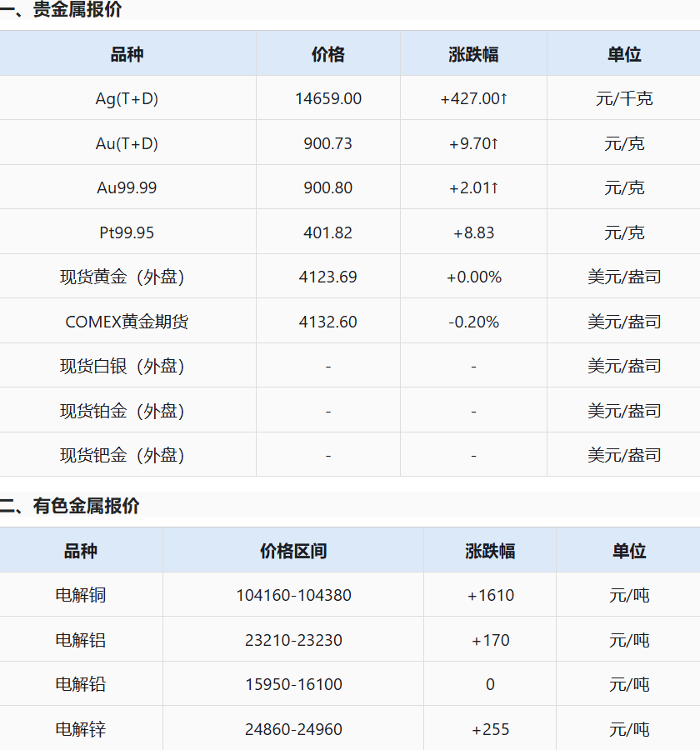Select COMEX黄金期货 price 4132.60
The height and width of the screenshot is (750, 700).
327,322
